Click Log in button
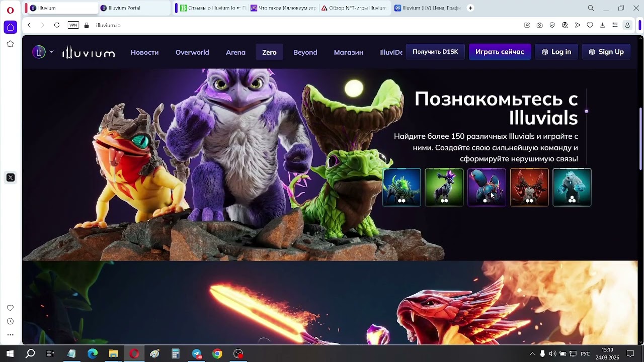Image resolution: width=644 pixels, height=362 pixels. coord(556,52)
